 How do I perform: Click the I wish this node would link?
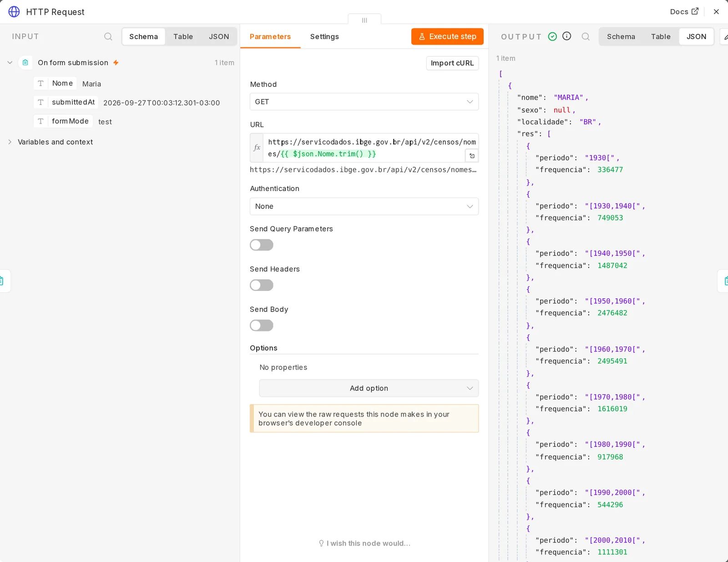364,543
